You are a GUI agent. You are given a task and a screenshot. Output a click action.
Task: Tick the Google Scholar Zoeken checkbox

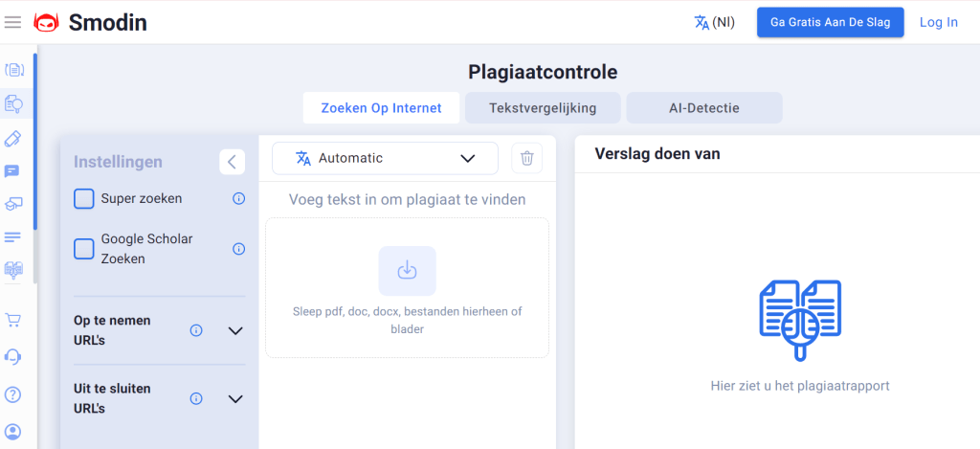click(84, 249)
